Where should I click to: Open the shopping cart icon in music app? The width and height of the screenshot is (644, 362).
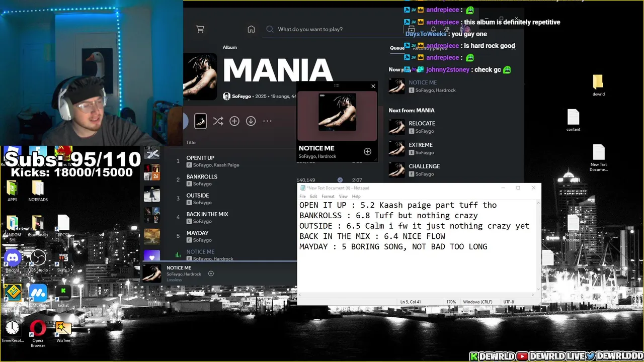tap(200, 29)
